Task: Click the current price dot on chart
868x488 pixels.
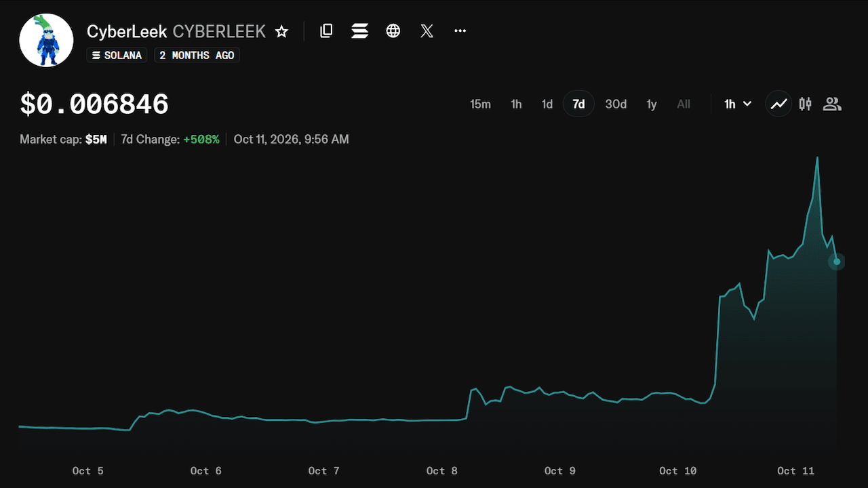Action: pyautogui.click(x=837, y=261)
